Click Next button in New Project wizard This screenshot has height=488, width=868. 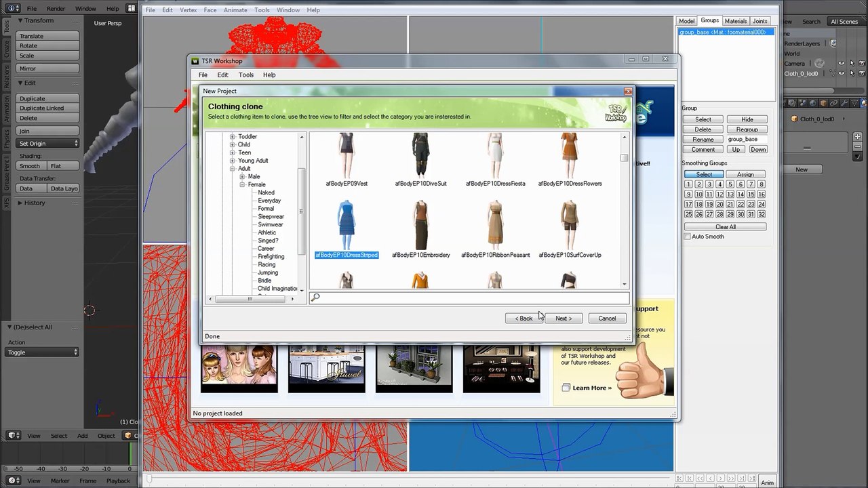tap(564, 319)
